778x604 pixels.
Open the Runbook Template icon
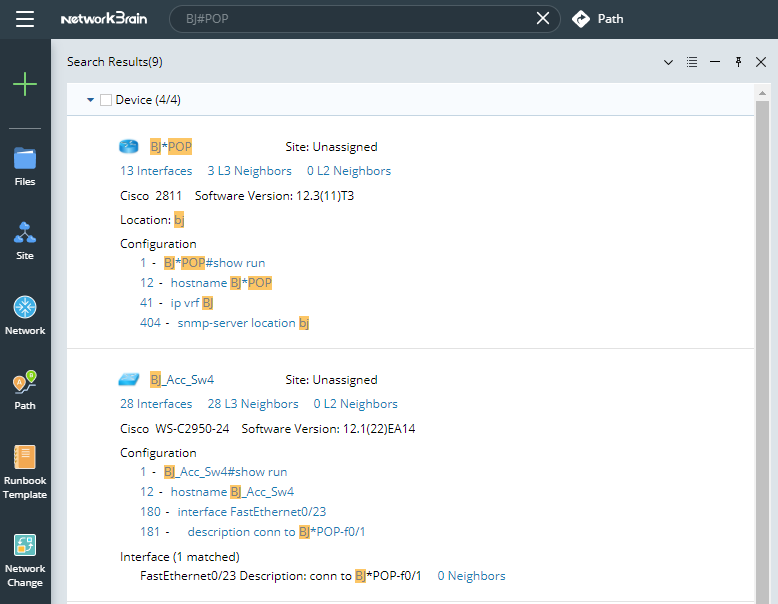[x=25, y=457]
